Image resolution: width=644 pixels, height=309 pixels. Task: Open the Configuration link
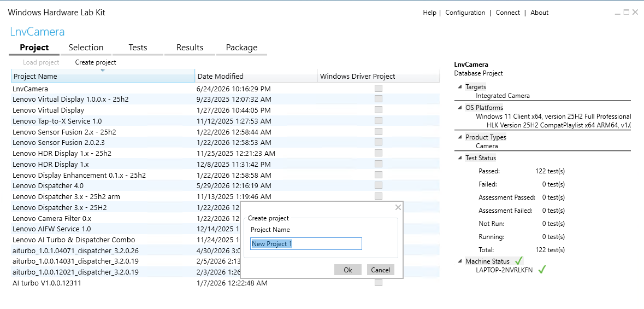tap(465, 13)
